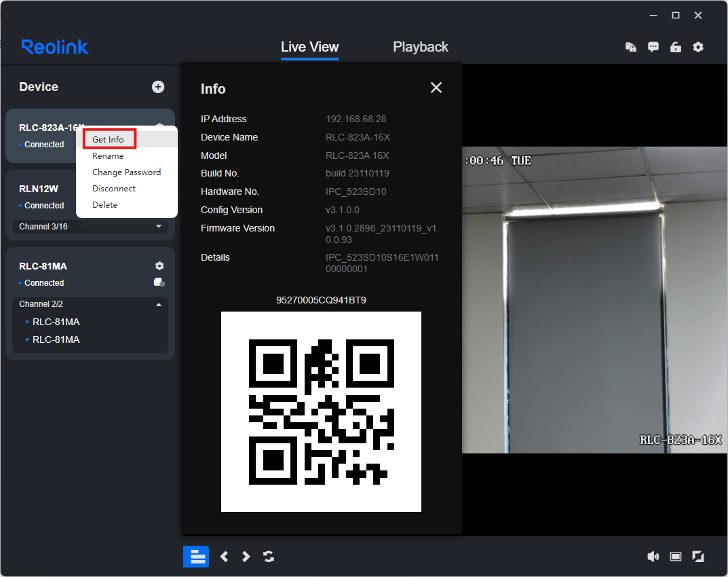Click Connected status under RLN12W

pyautogui.click(x=44, y=205)
